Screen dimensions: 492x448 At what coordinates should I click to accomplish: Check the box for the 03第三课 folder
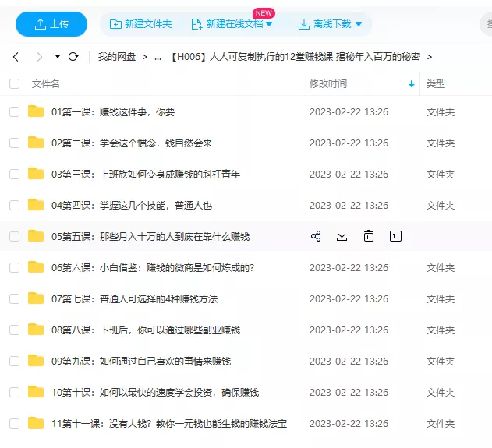(14, 174)
